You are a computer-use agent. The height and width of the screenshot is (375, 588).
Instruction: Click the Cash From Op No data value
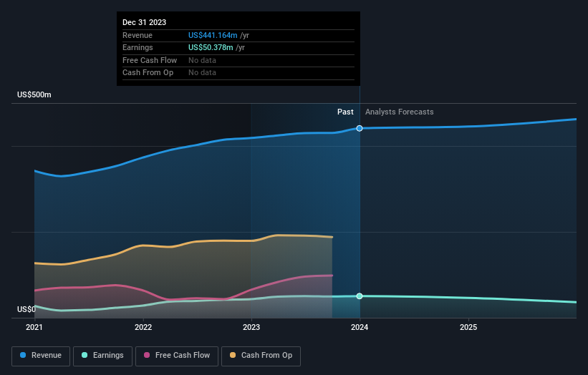click(x=202, y=73)
